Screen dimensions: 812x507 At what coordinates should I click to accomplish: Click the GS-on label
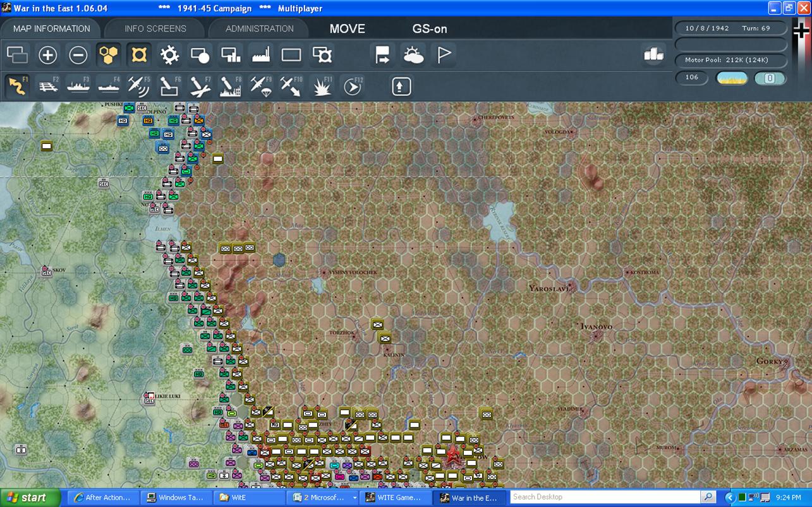click(430, 28)
